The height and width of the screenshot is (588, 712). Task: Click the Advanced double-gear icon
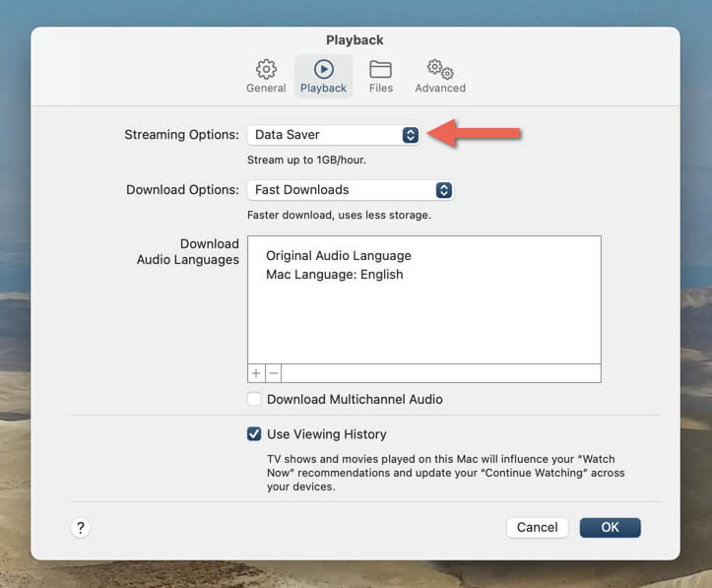click(439, 69)
